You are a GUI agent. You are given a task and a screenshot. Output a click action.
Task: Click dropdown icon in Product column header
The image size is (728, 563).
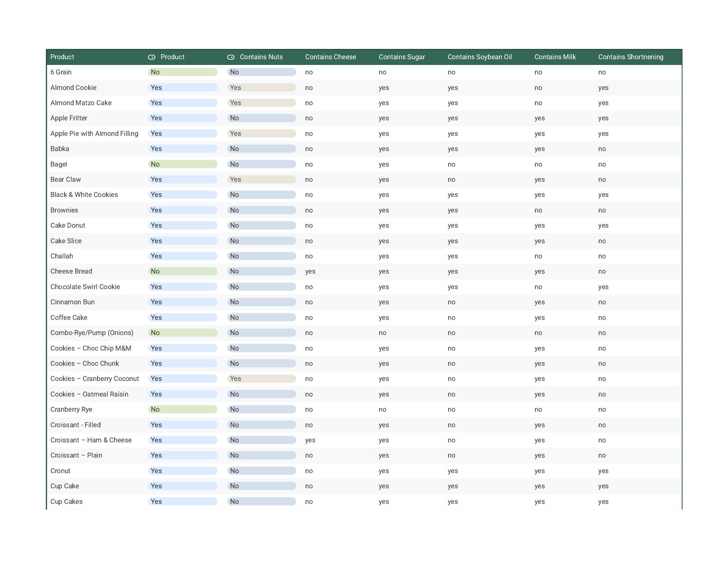152,57
